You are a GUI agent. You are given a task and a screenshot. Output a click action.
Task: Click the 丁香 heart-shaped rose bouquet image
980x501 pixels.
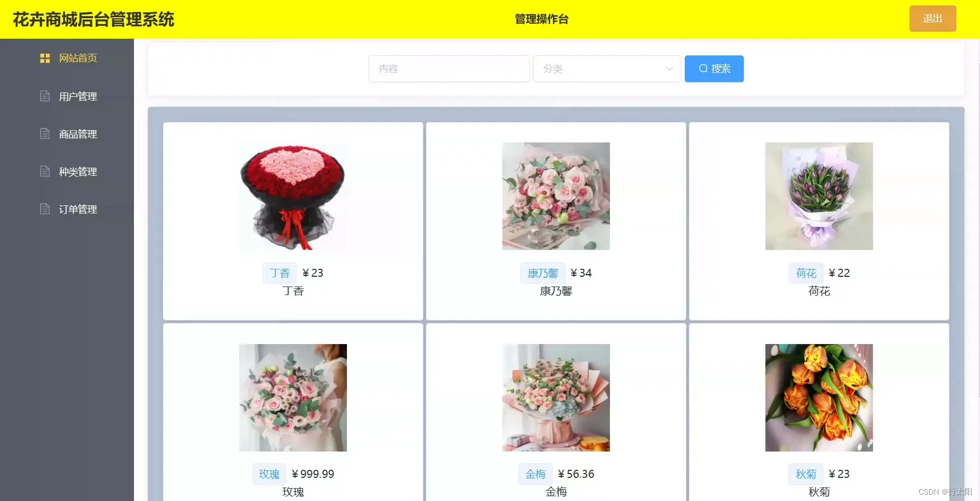[293, 196]
